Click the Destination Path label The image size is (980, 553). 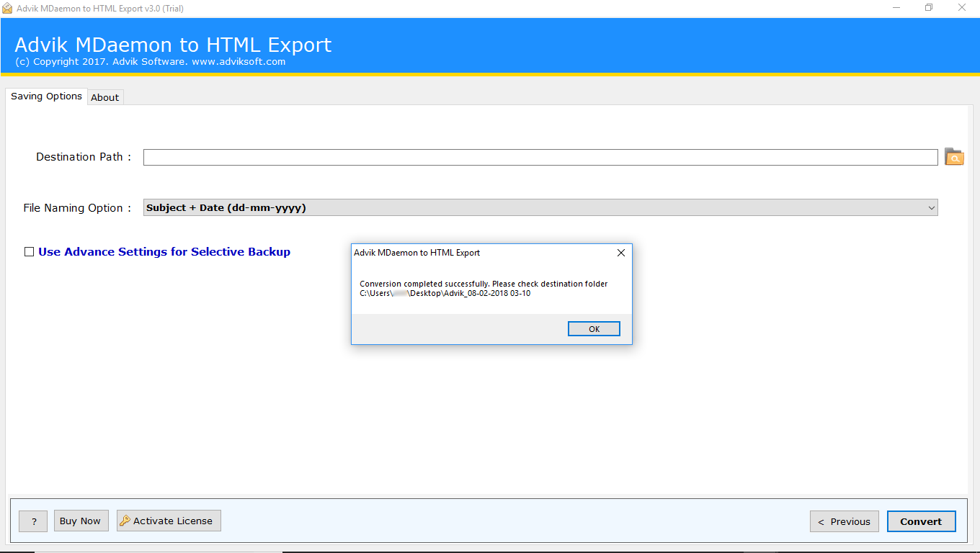pos(84,157)
